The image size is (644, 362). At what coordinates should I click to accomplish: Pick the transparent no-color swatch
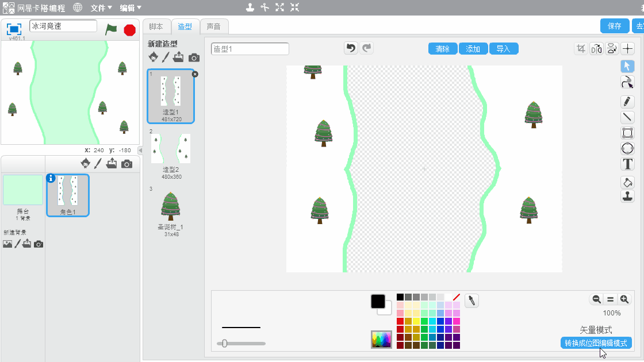pos(457,296)
